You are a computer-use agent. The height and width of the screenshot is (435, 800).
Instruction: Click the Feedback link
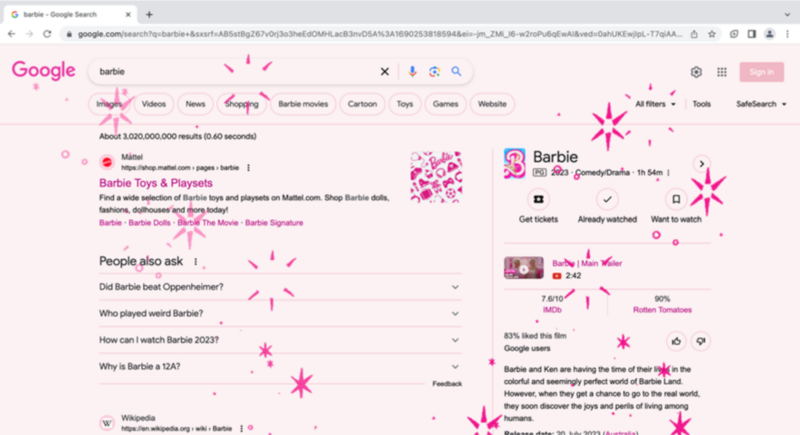[447, 384]
